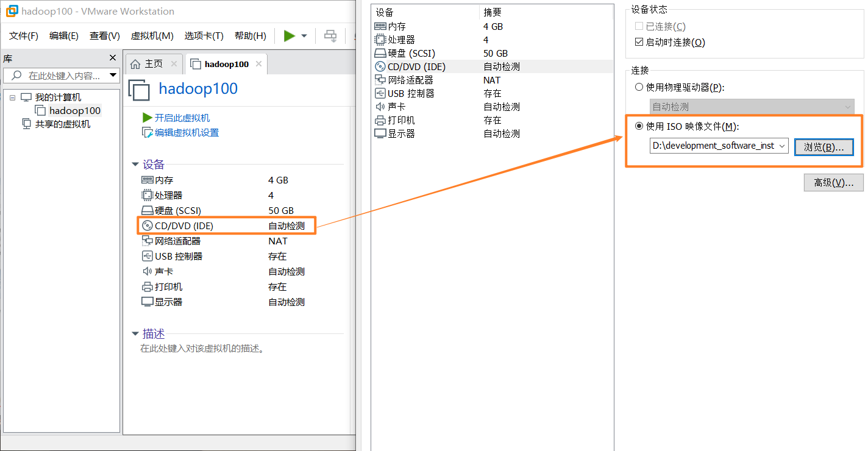Viewport: 868px width, 451px height.
Task: Click 编辑虚拟机设置 link
Action: click(187, 132)
